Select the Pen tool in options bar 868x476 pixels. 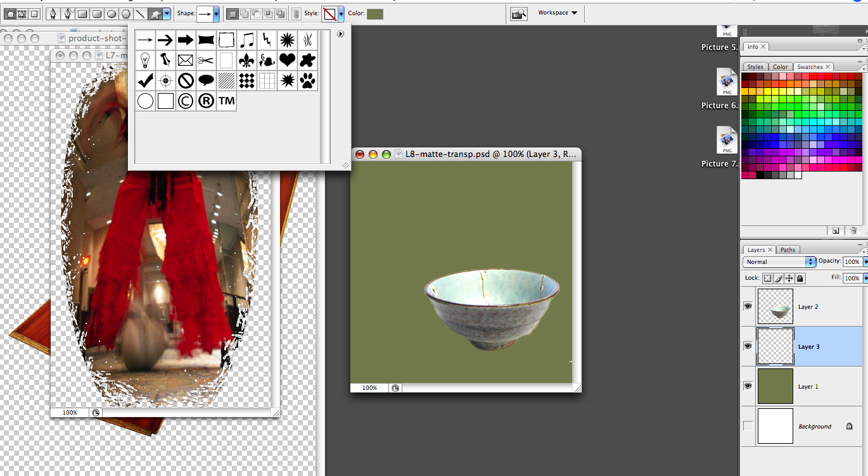click(53, 13)
